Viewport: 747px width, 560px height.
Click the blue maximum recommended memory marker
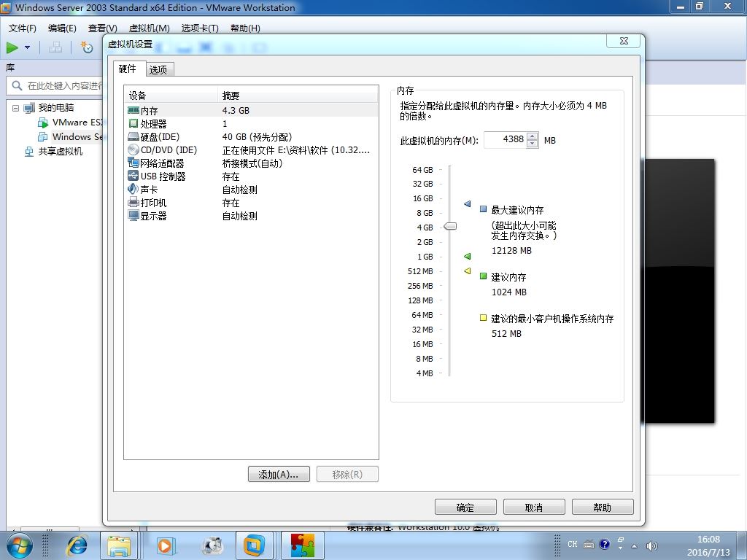(x=468, y=204)
